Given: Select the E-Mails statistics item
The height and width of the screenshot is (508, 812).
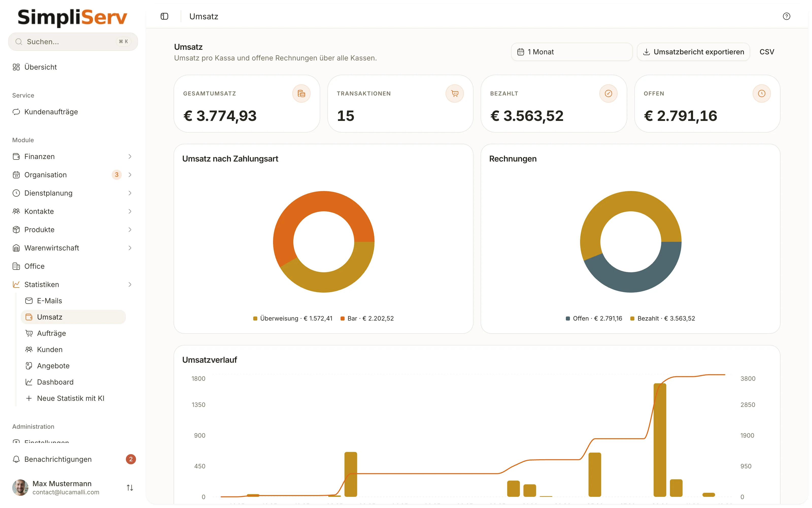Looking at the screenshot, I should click(x=73, y=301).
